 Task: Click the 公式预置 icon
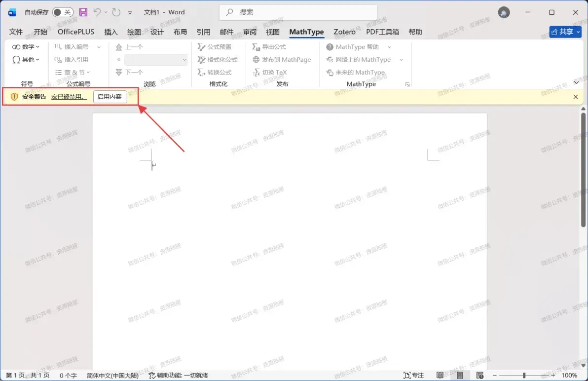tap(201, 47)
